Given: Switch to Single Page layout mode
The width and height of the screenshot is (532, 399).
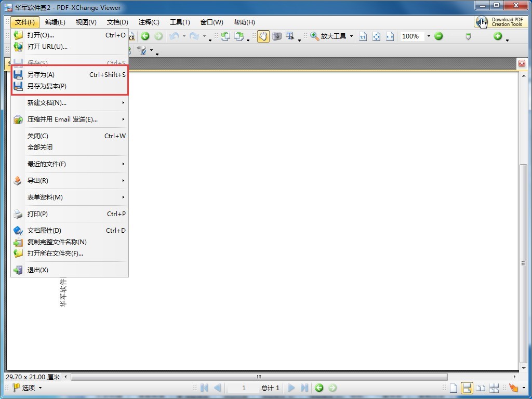Looking at the screenshot, I should [x=454, y=388].
